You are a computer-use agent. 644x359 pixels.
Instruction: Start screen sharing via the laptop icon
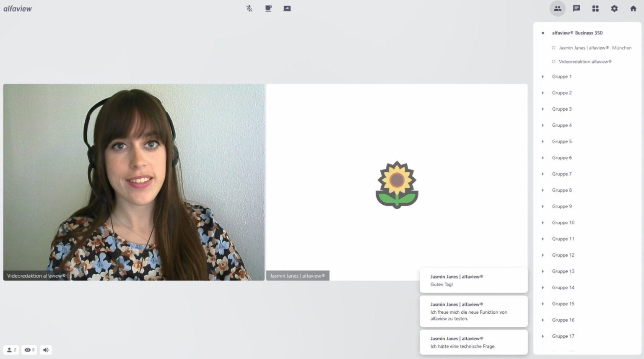click(287, 8)
